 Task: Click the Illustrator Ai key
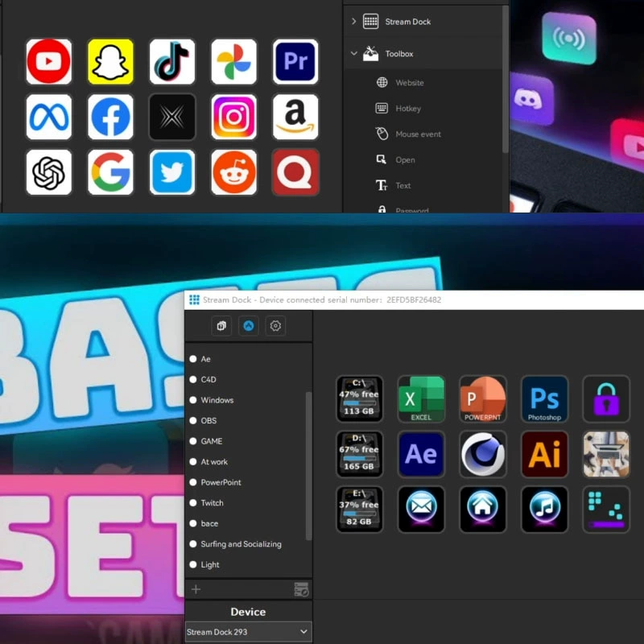[544, 454]
